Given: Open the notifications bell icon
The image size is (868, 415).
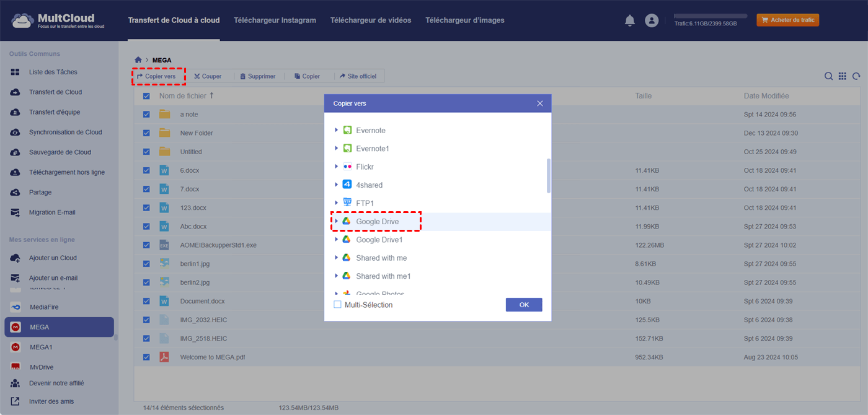Looking at the screenshot, I should click(x=630, y=20).
